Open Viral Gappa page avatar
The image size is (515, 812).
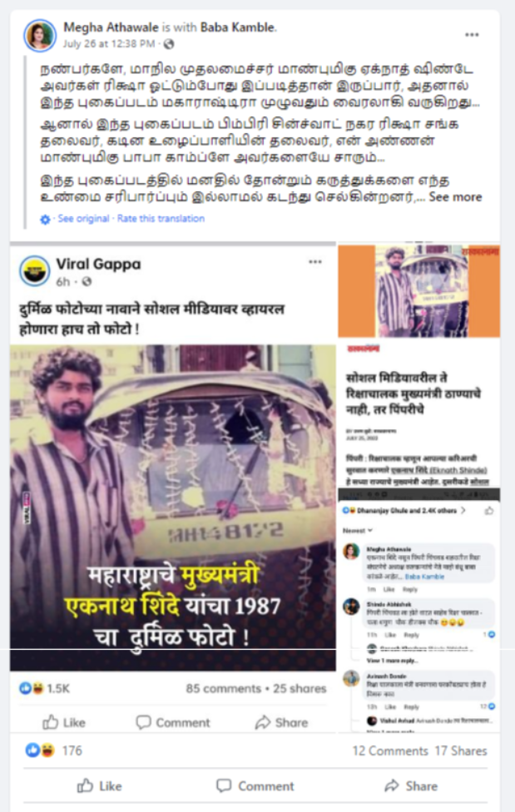coord(35,271)
